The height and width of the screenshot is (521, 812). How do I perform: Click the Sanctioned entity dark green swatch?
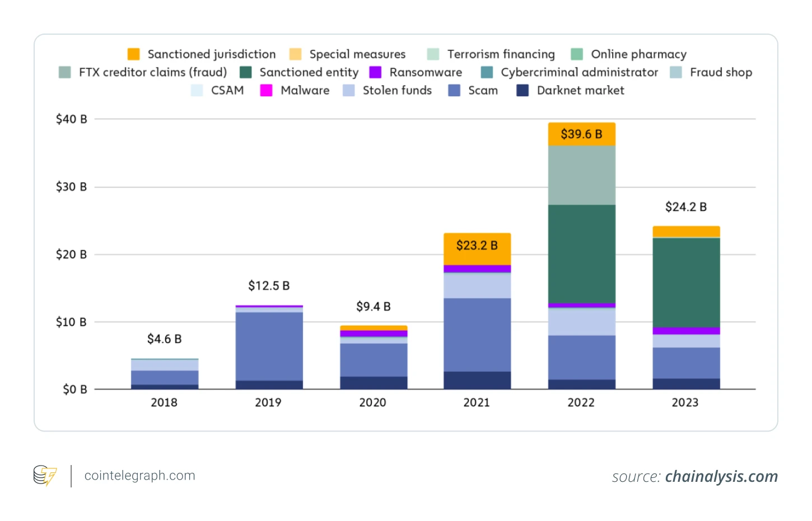(245, 72)
